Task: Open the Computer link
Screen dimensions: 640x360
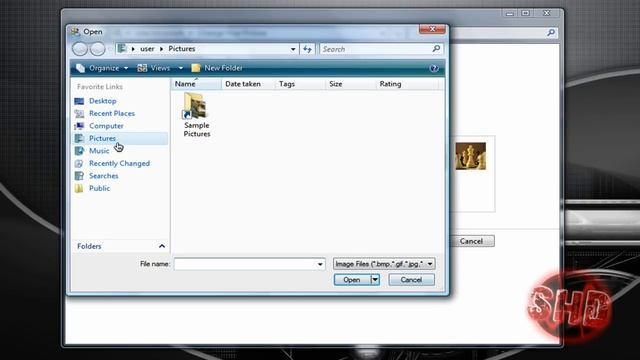Action: click(x=106, y=126)
